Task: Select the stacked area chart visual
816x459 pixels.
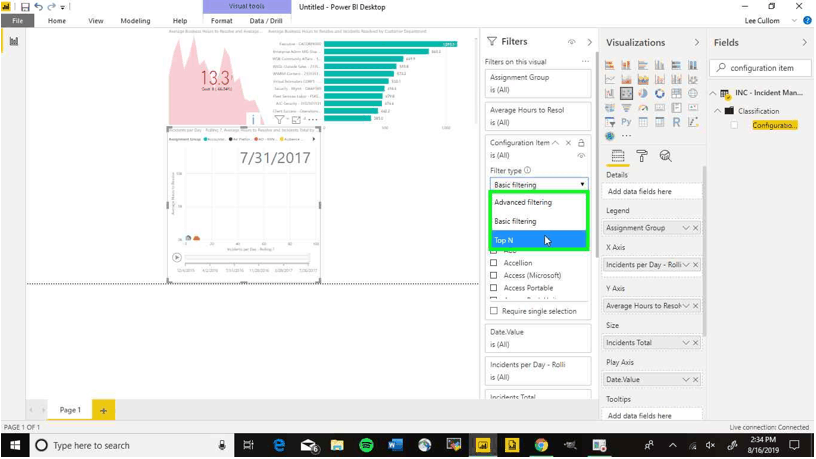Action: point(643,80)
